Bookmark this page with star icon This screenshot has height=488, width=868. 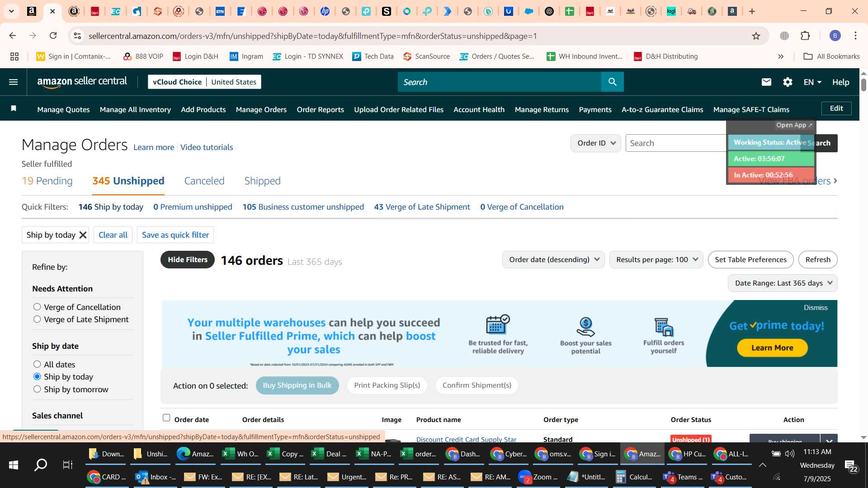pos(756,36)
